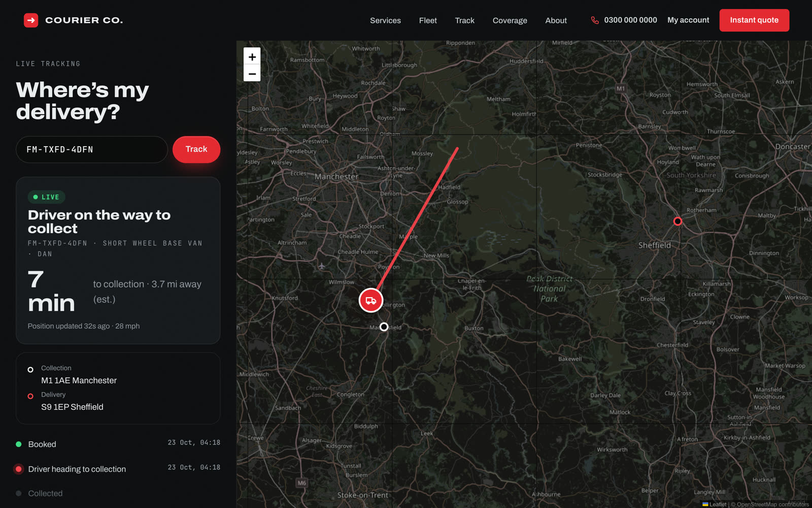Image resolution: width=812 pixels, height=508 pixels.
Task: Select the white collection point marker on the map
Action: [384, 327]
